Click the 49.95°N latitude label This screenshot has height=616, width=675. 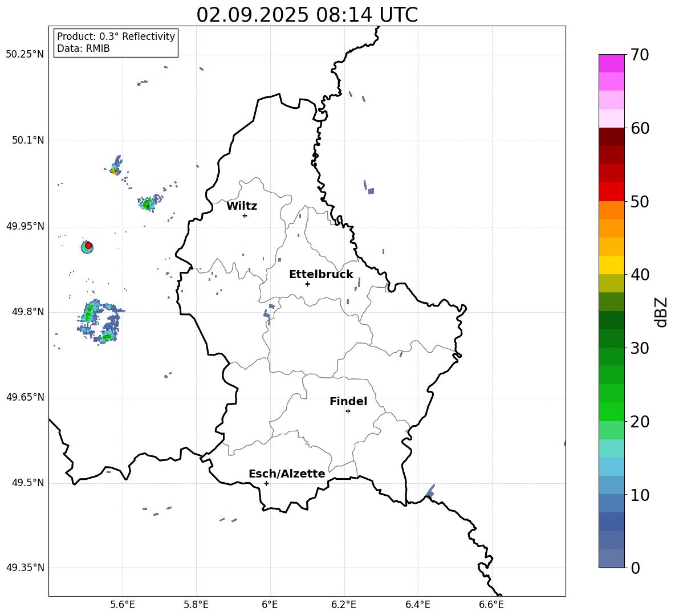point(25,226)
